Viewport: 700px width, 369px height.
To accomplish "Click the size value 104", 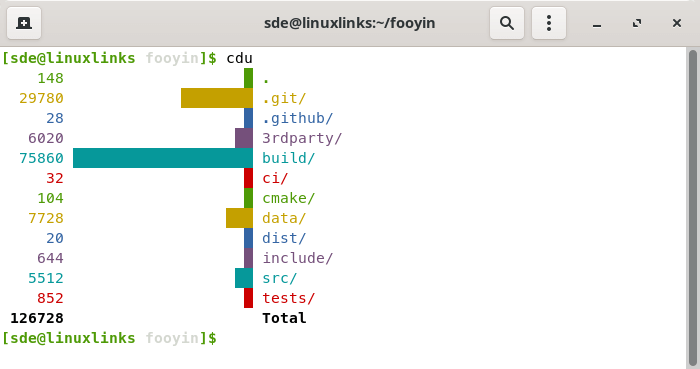I will (x=50, y=198).
